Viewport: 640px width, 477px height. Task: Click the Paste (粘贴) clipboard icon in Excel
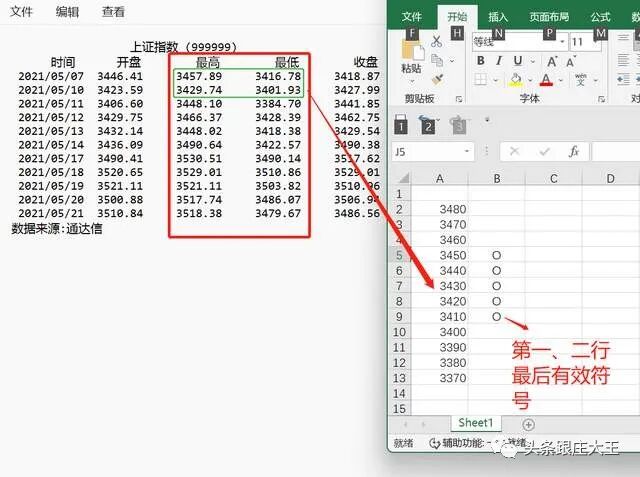click(411, 50)
